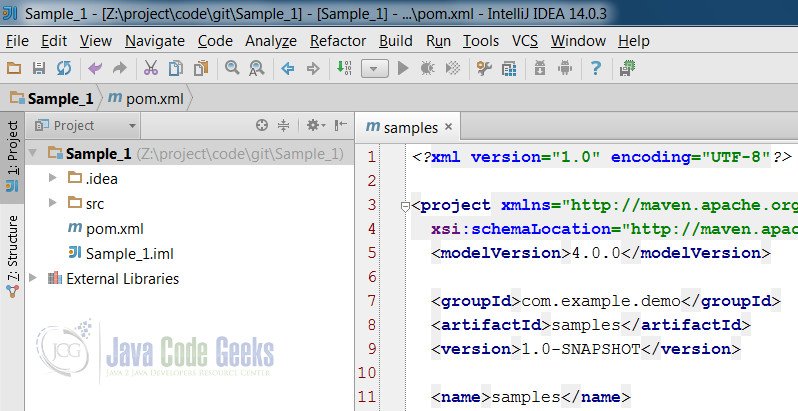Viewport: 798px width, 411px height.
Task: Click the 1.0-SNAPSHOT version text
Action: 581,349
